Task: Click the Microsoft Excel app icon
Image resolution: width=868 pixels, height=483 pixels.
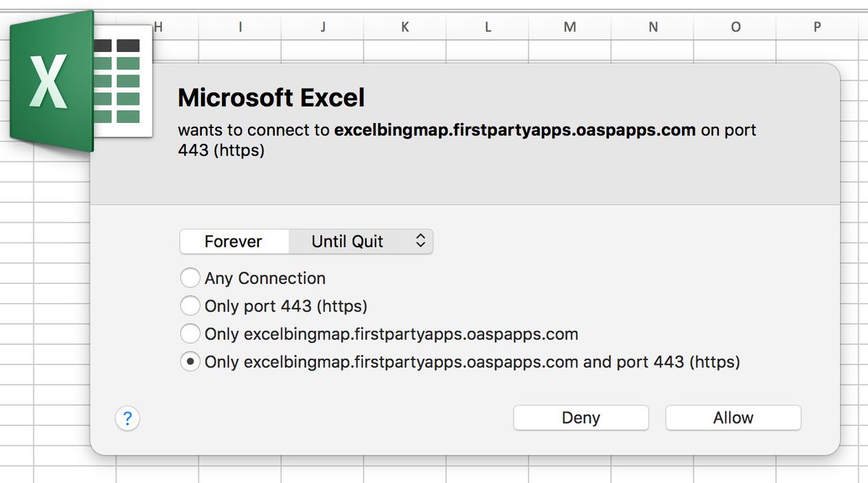Action: tap(81, 81)
